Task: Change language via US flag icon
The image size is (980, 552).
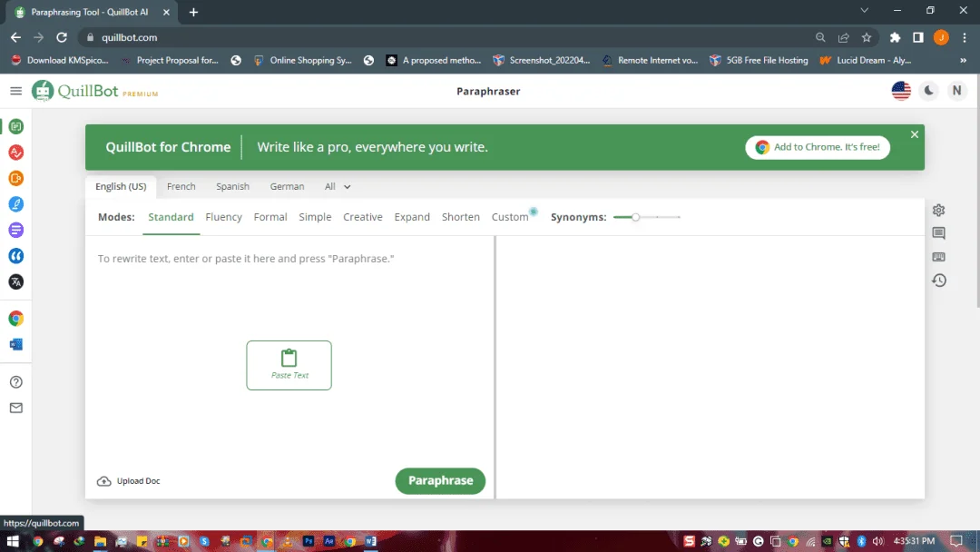Action: click(901, 92)
